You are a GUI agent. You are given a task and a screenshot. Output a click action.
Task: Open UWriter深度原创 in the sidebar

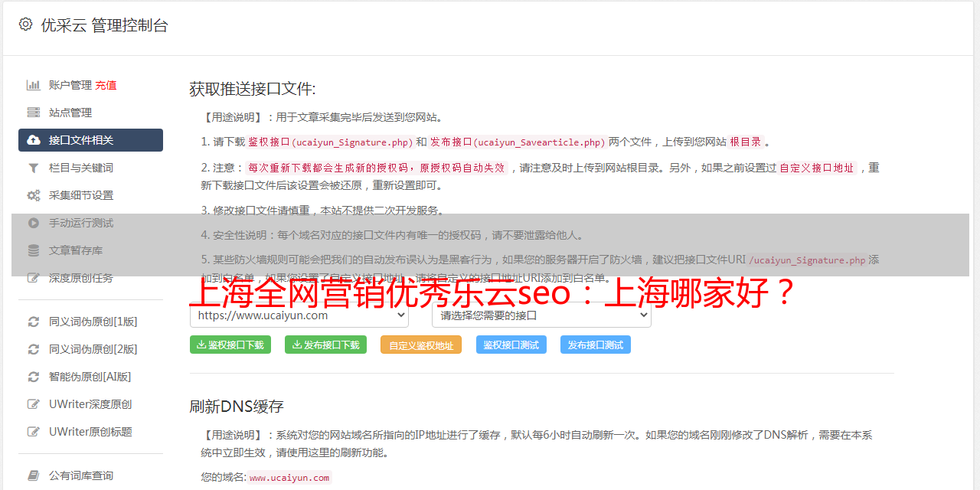click(90, 404)
